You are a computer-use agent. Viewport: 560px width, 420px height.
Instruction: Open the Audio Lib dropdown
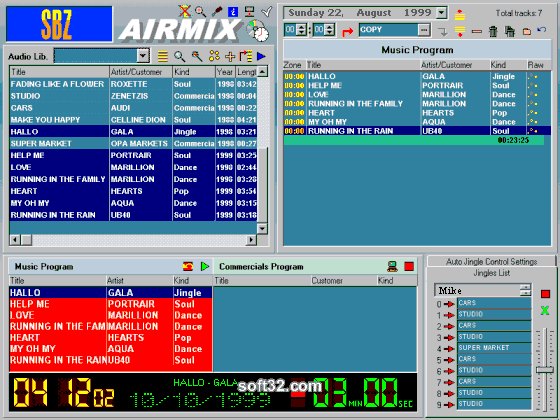143,56
